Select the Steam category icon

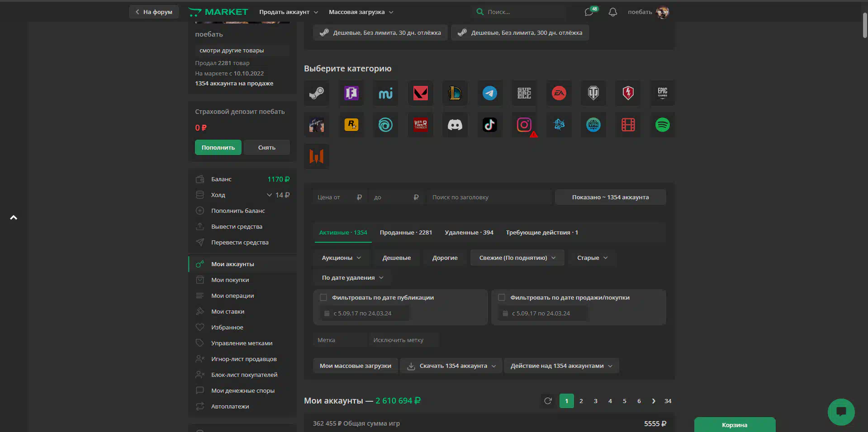point(317,93)
